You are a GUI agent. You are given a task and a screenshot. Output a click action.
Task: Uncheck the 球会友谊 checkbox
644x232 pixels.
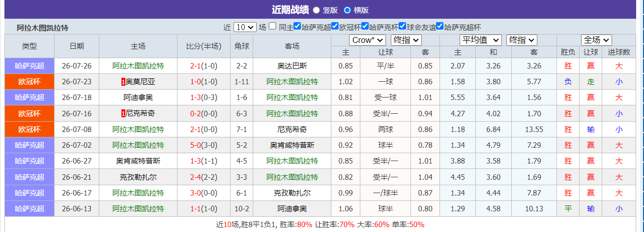click(x=403, y=27)
